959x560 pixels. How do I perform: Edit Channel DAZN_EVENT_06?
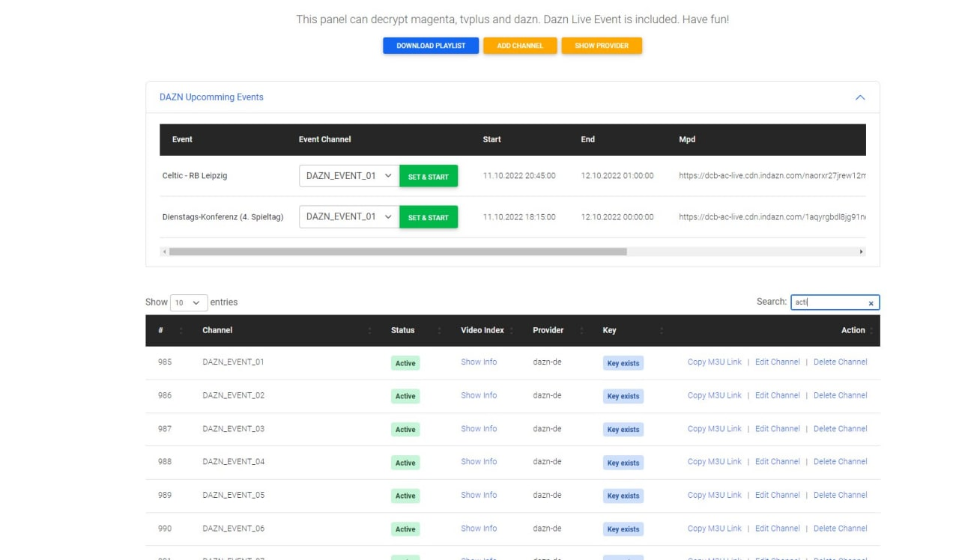pyautogui.click(x=778, y=528)
